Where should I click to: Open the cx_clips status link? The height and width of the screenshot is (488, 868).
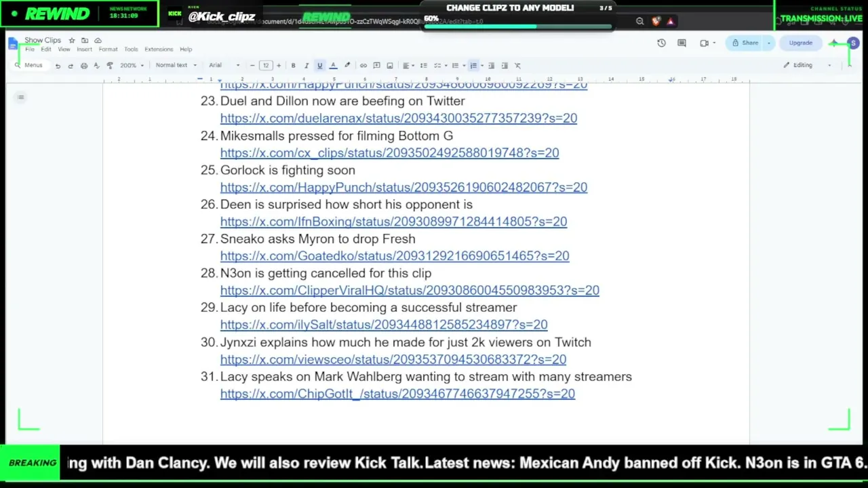click(x=389, y=152)
